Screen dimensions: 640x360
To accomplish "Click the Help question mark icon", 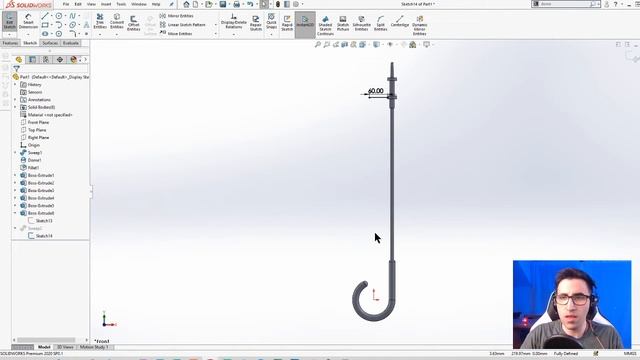I will coord(616,4).
